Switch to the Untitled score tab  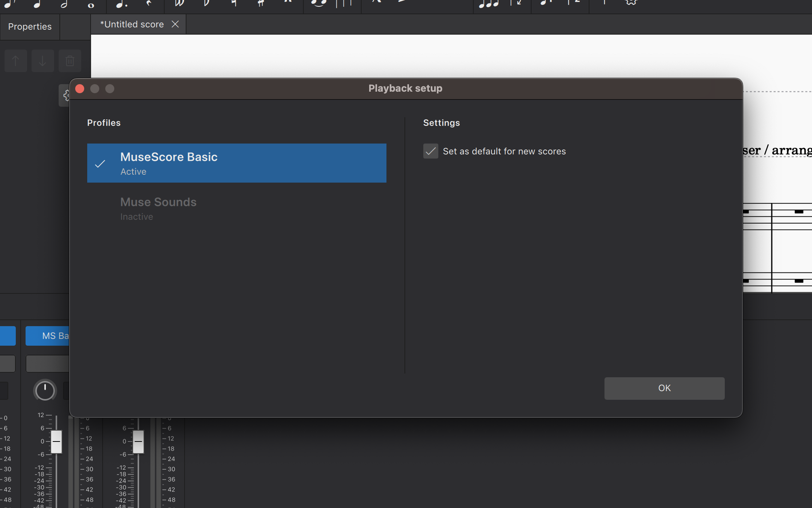(132, 24)
